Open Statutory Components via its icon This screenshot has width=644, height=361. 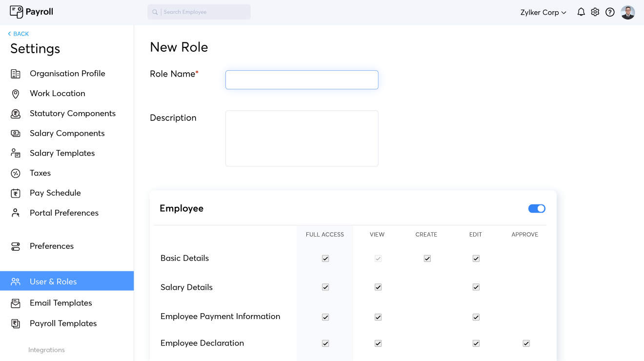click(15, 113)
